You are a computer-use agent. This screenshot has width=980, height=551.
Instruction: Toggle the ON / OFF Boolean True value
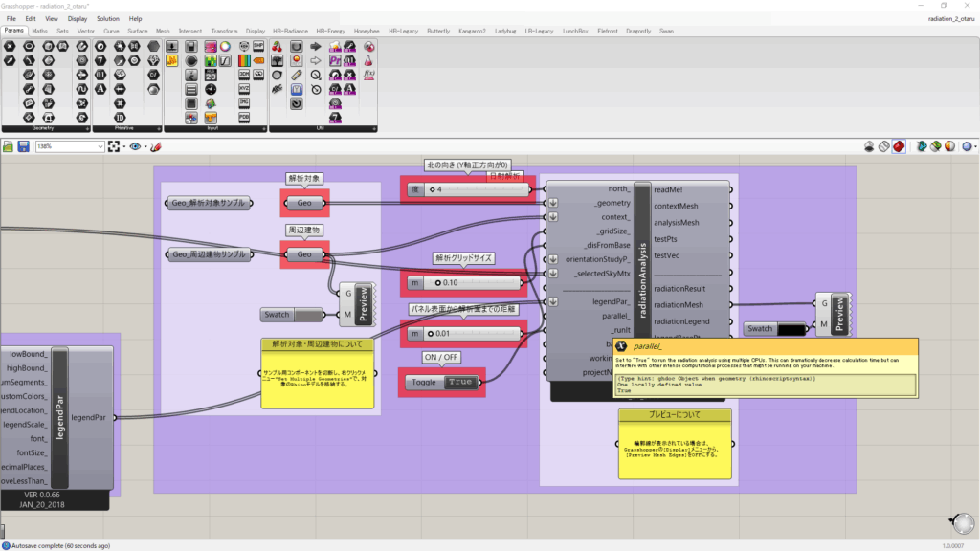coord(460,382)
